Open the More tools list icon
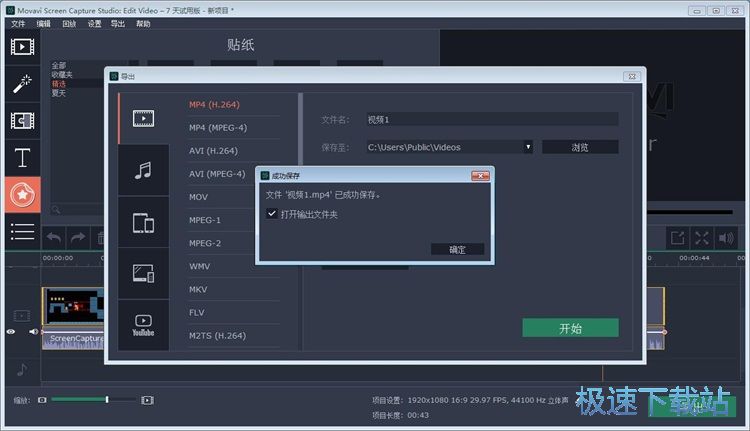The image size is (750, 431). [22, 232]
